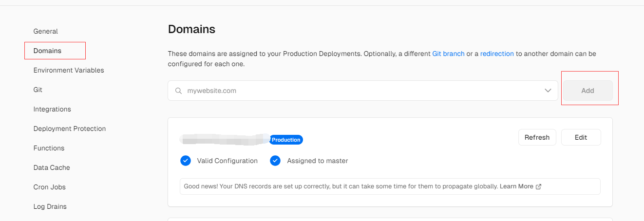Open the General settings section
This screenshot has width=644, height=221.
click(x=45, y=31)
